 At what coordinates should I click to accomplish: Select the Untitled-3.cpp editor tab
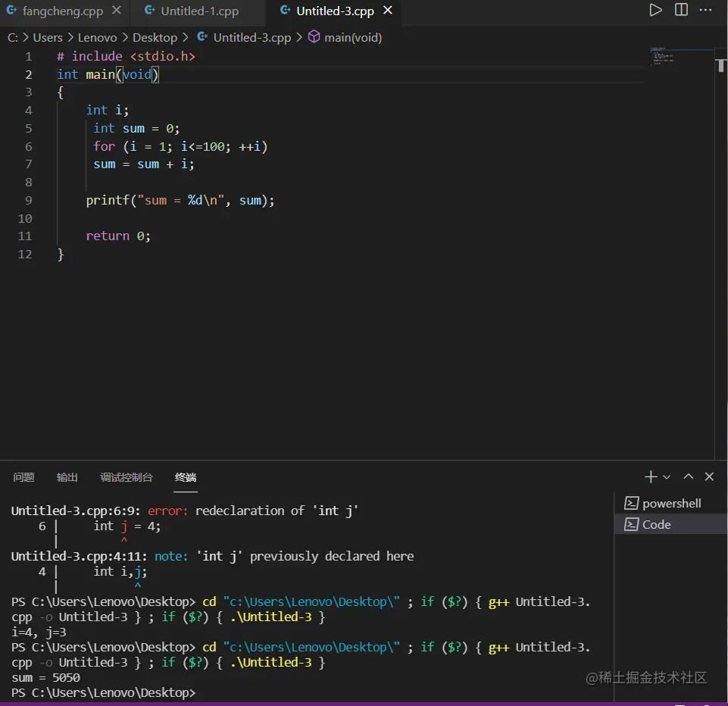(x=335, y=11)
